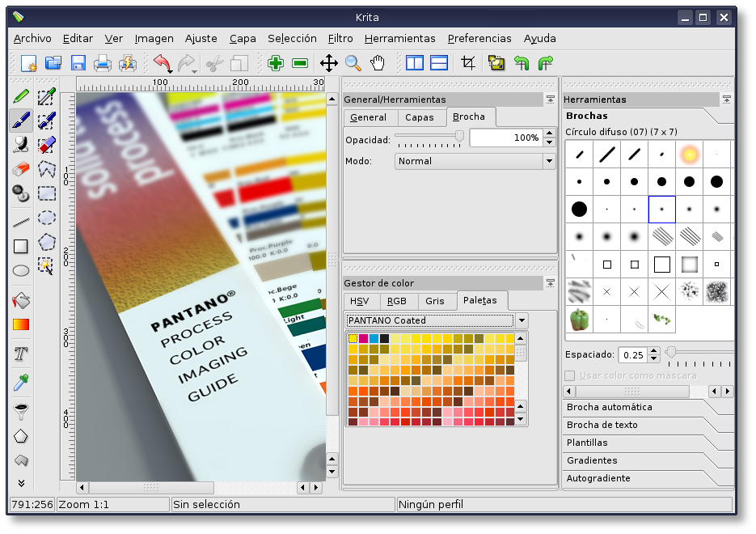Open the Archivo menu
This screenshot has width=756, height=534.
[32, 39]
